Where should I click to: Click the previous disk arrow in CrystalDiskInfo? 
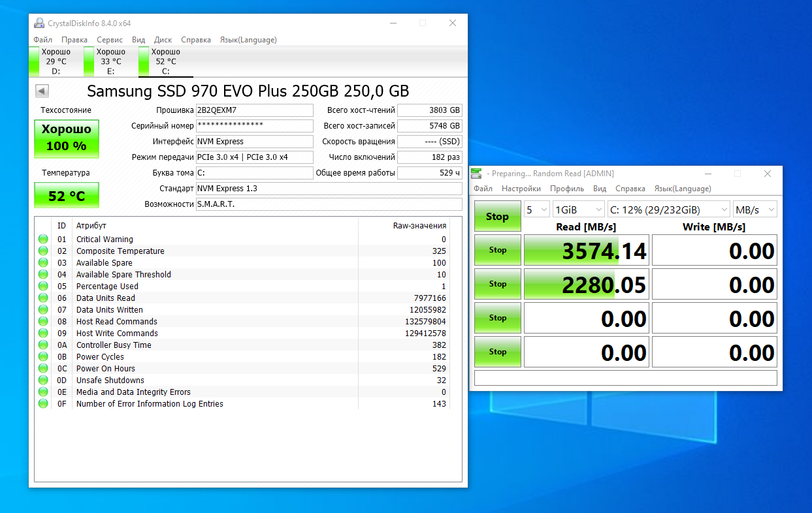pyautogui.click(x=42, y=91)
